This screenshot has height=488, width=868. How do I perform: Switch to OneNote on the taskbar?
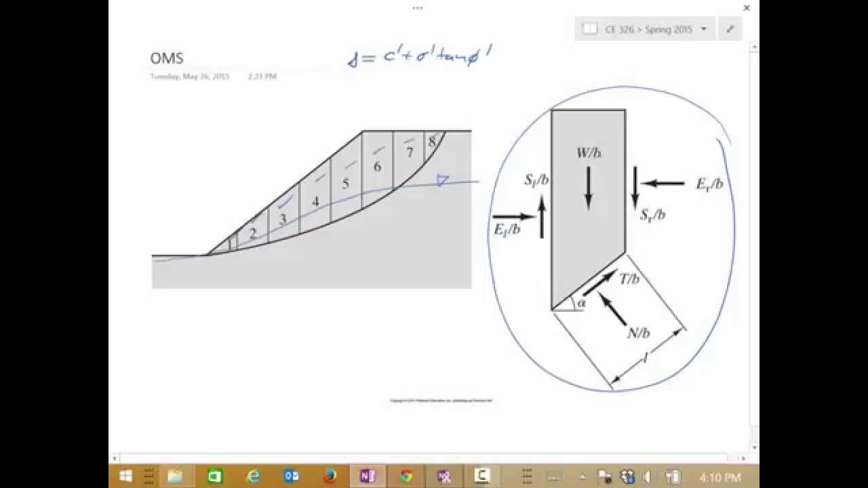pyautogui.click(x=368, y=476)
